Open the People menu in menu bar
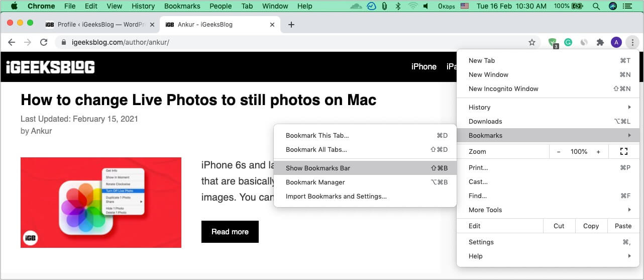Screen dimensions: 644x280 tap(221, 6)
